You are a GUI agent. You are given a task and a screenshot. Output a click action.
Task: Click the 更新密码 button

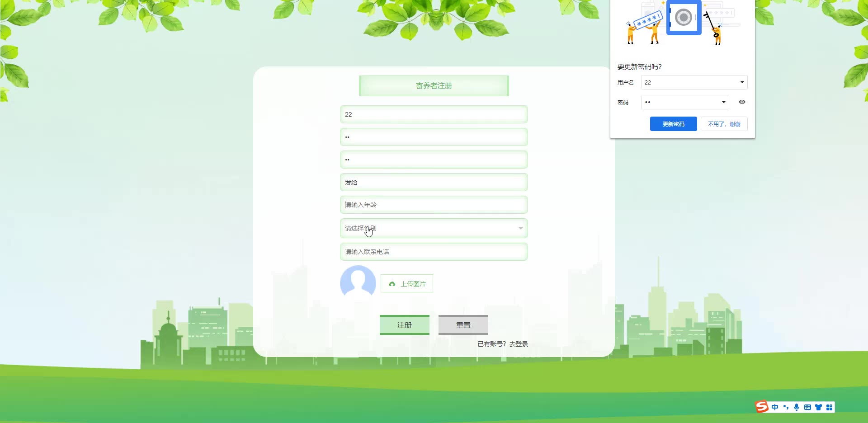[x=673, y=124]
